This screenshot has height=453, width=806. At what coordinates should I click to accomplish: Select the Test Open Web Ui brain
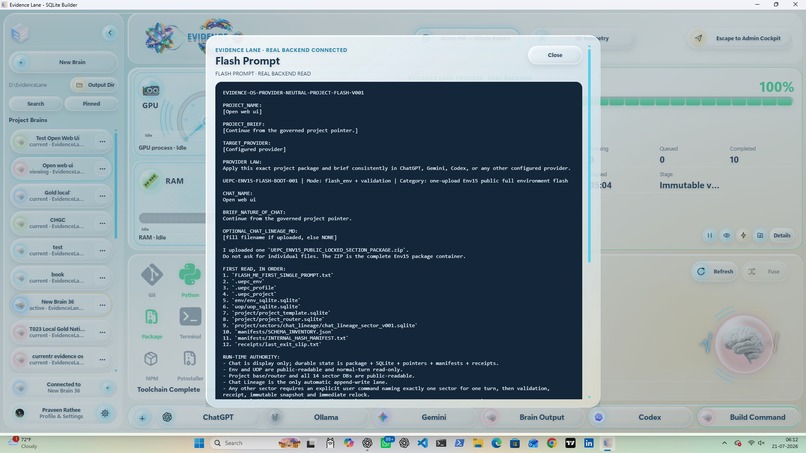[61, 141]
